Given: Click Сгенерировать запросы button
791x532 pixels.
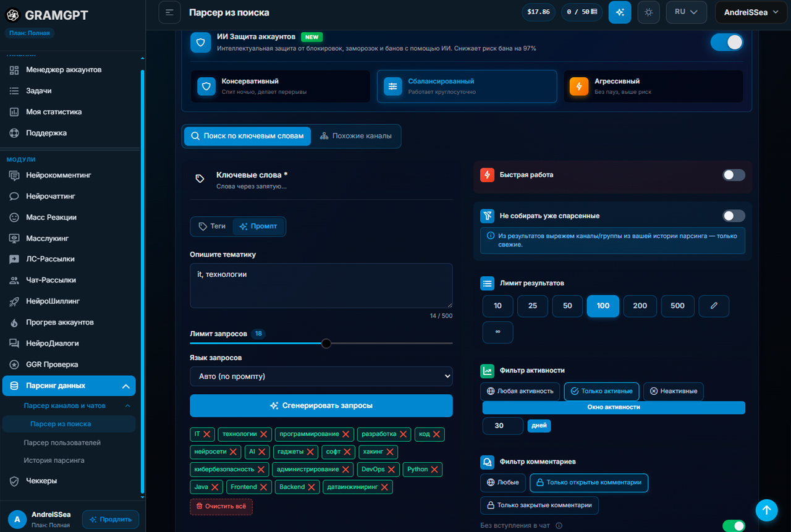Looking at the screenshot, I should pyautogui.click(x=321, y=406).
